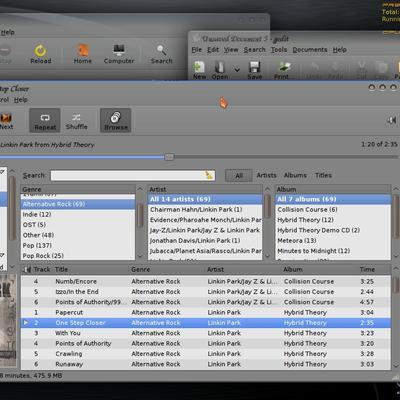The height and width of the screenshot is (400, 400).
Task: Move the song playback position slider
Action: (169, 157)
